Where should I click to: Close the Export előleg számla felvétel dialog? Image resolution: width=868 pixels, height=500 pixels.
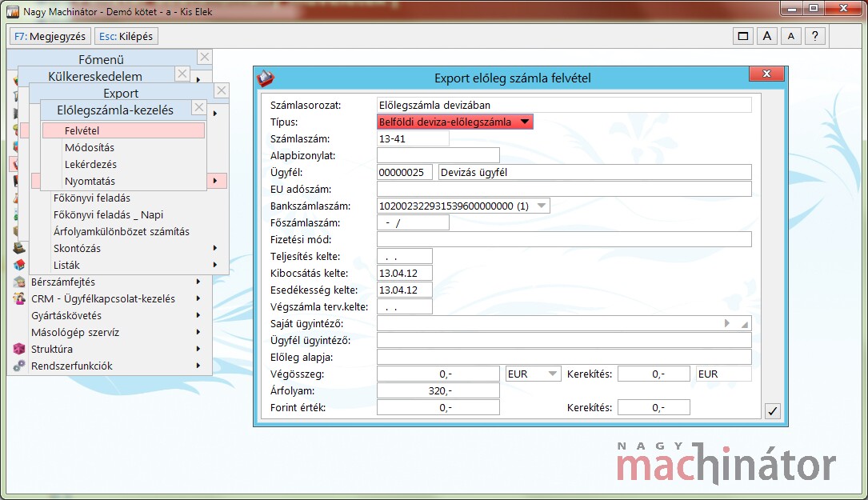[766, 74]
